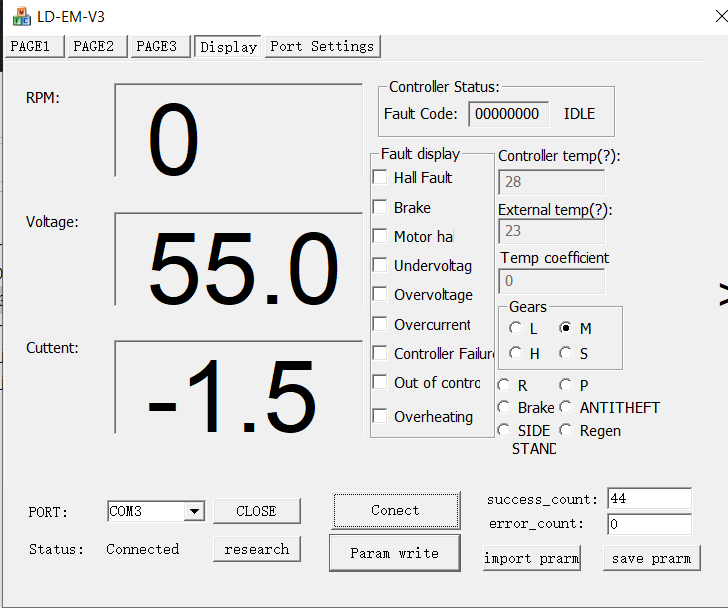This screenshot has height=608, width=728.
Task: Enable the Hall Fault checkbox
Action: [x=380, y=178]
